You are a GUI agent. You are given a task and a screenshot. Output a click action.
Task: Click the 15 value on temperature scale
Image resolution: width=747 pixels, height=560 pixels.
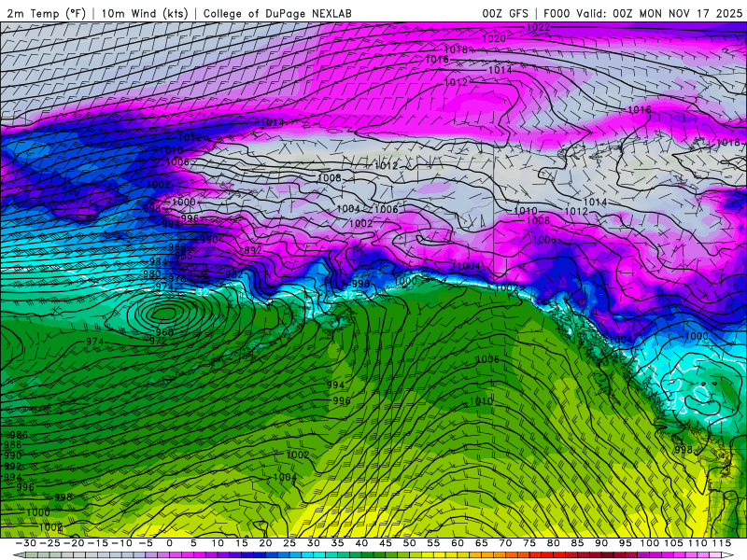pos(242,543)
